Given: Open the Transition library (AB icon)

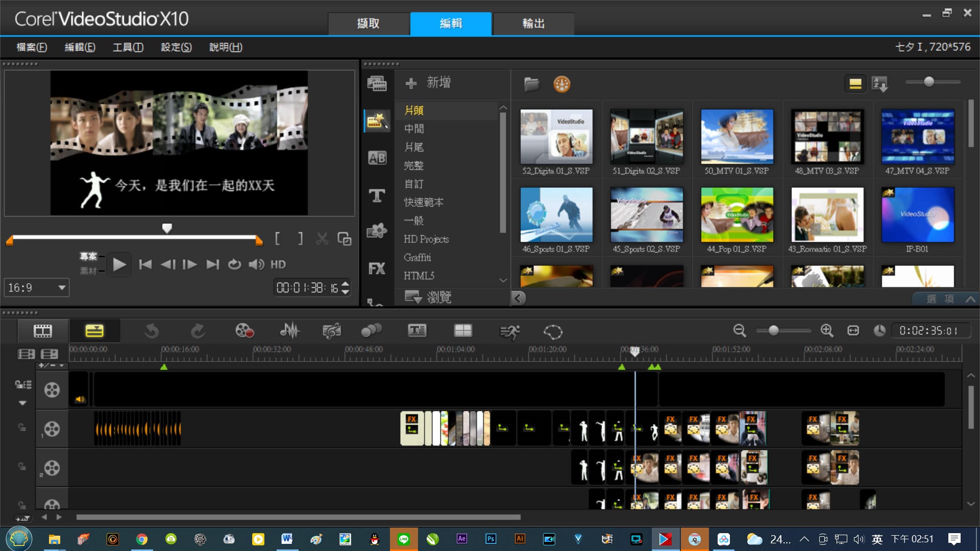Looking at the screenshot, I should click(377, 158).
